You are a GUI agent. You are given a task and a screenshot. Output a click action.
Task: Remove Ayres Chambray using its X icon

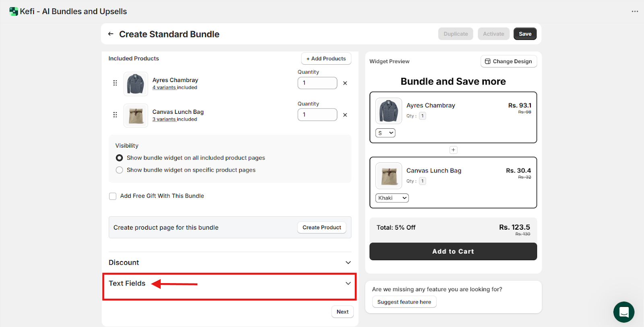click(345, 83)
